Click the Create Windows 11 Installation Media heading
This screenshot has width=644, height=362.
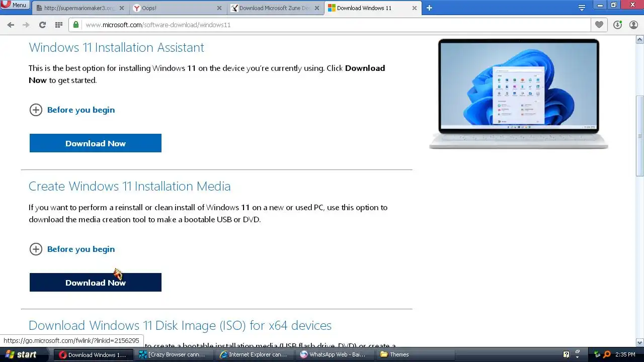point(129,186)
